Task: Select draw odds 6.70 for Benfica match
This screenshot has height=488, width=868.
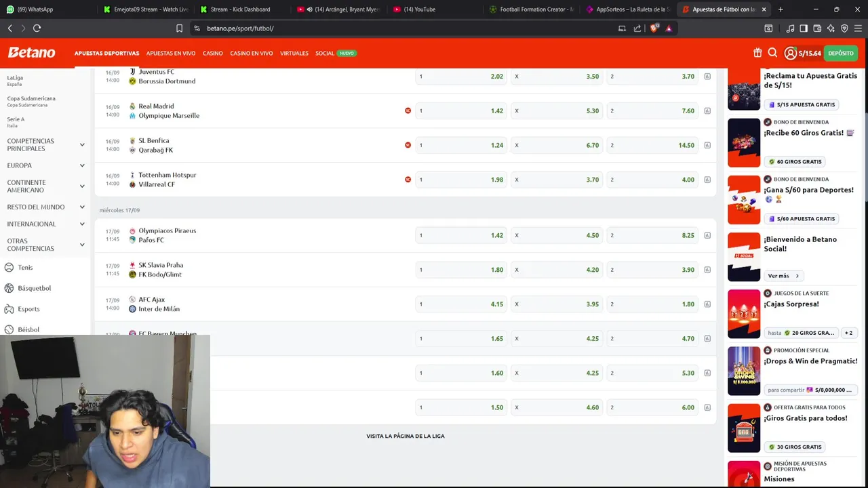Action: pos(557,145)
